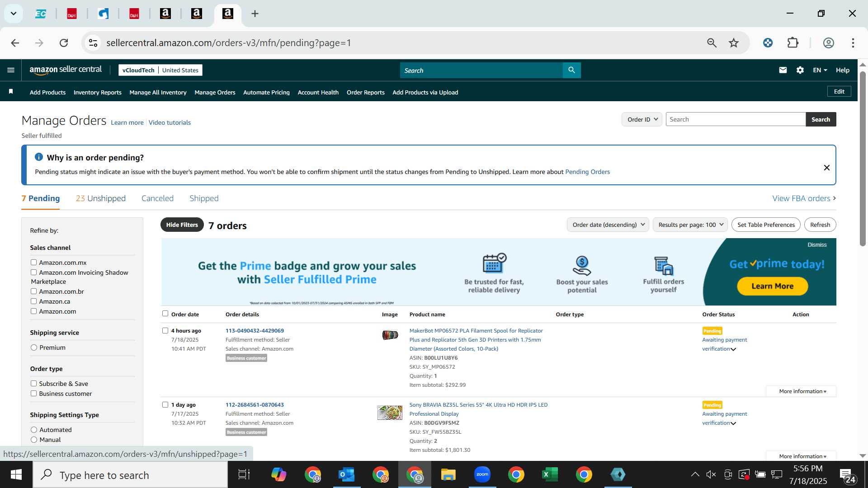The image size is (868, 488).
Task: Check the Amazon.com.mx sales channel
Action: click(x=33, y=262)
